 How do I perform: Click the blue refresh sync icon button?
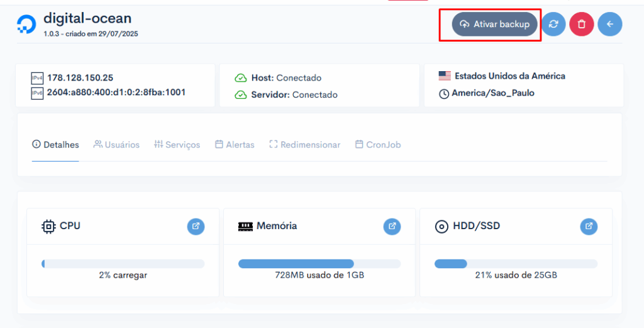pyautogui.click(x=553, y=25)
